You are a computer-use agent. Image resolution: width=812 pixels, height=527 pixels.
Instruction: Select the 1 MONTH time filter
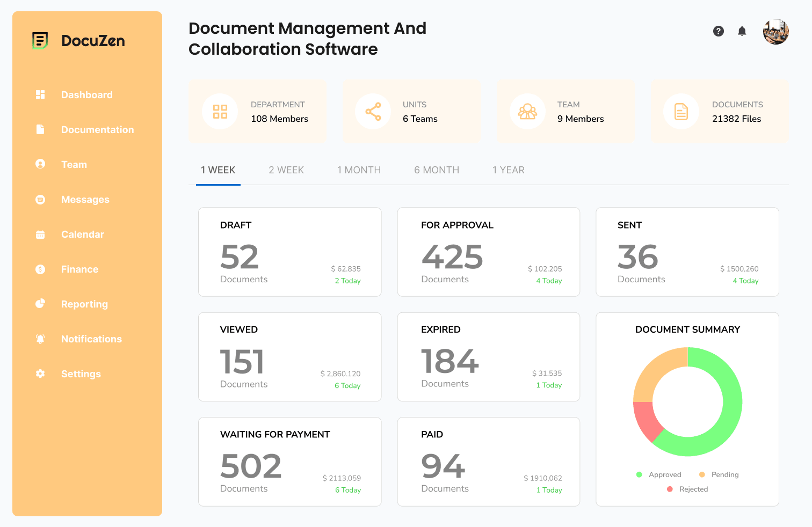coord(359,170)
